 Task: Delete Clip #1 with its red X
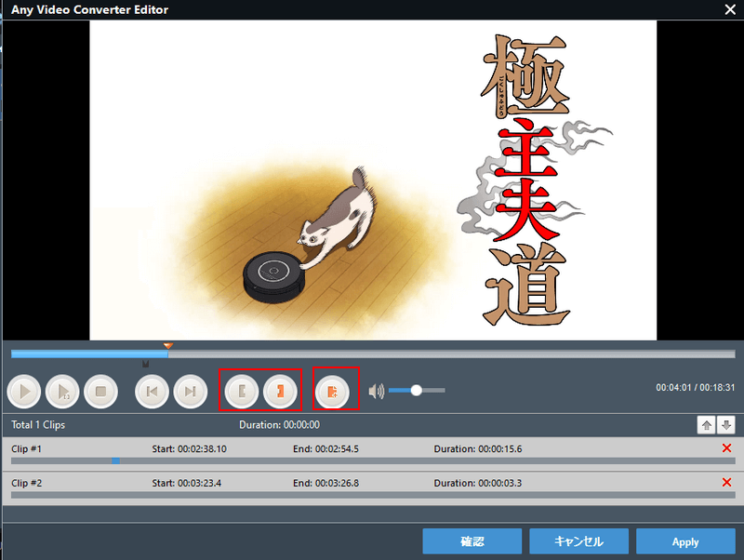[x=726, y=448]
